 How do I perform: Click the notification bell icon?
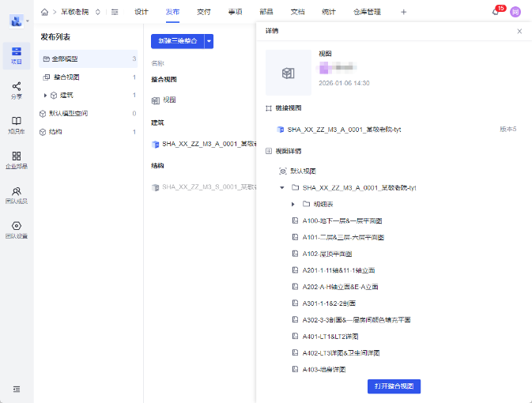pos(496,12)
